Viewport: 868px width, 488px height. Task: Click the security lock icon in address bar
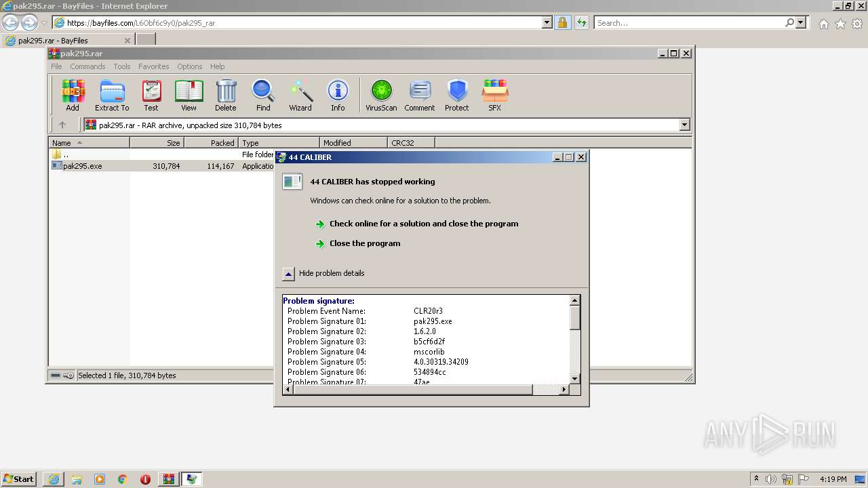[x=563, y=22]
